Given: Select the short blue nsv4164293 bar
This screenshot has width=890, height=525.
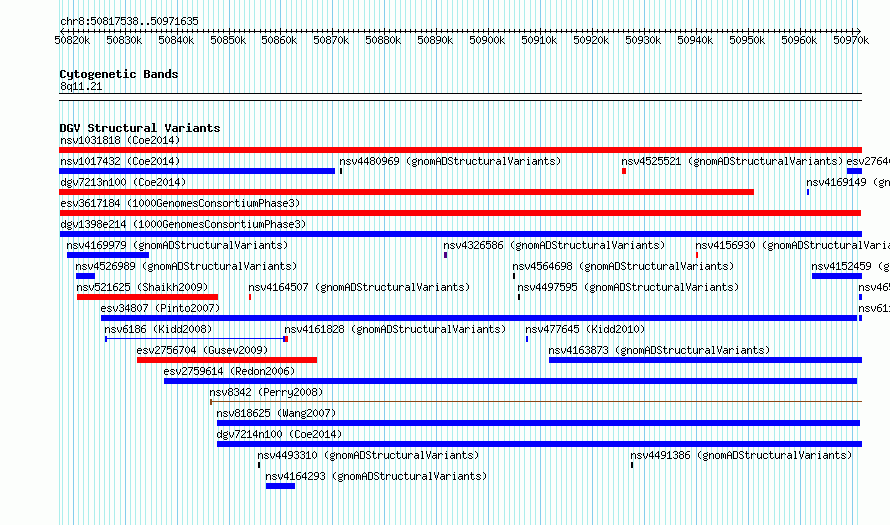Looking at the screenshot, I should coord(280,486).
